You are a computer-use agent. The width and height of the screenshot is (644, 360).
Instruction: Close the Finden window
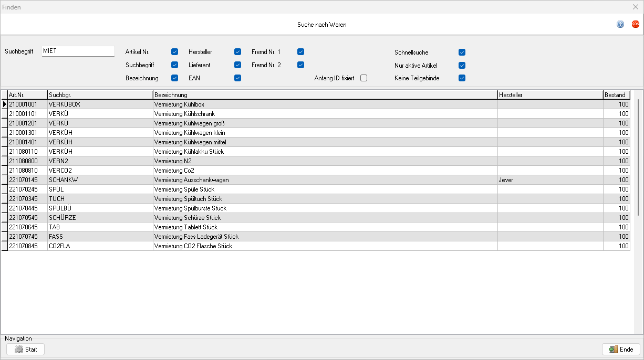pos(635,7)
